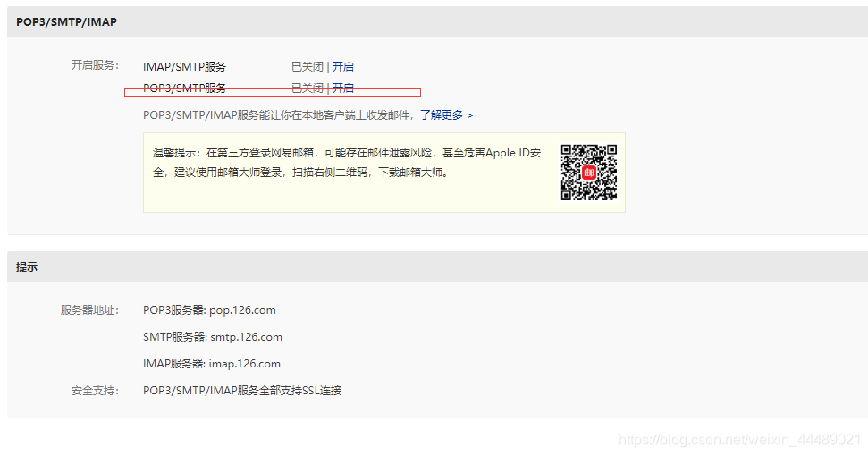Click the SSL connection support text

tap(242, 391)
